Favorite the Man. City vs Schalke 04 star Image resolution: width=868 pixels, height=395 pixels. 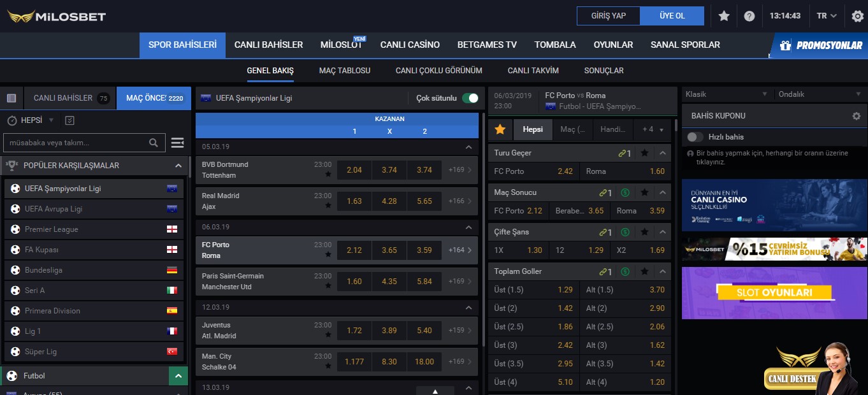click(x=328, y=366)
